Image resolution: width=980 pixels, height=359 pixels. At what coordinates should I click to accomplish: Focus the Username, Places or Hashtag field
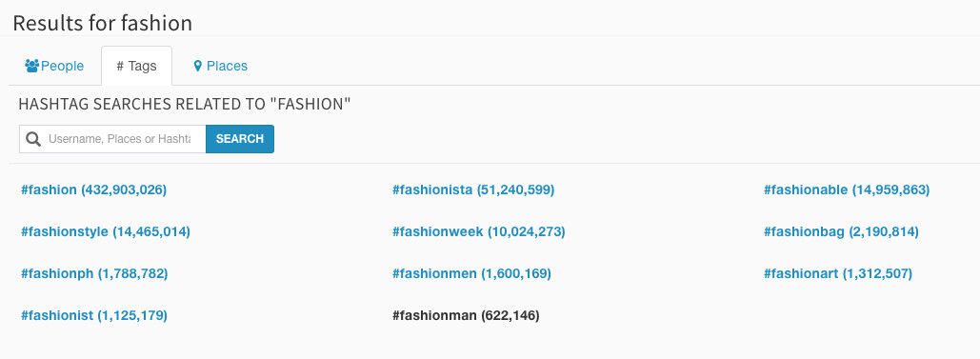pyautogui.click(x=112, y=139)
